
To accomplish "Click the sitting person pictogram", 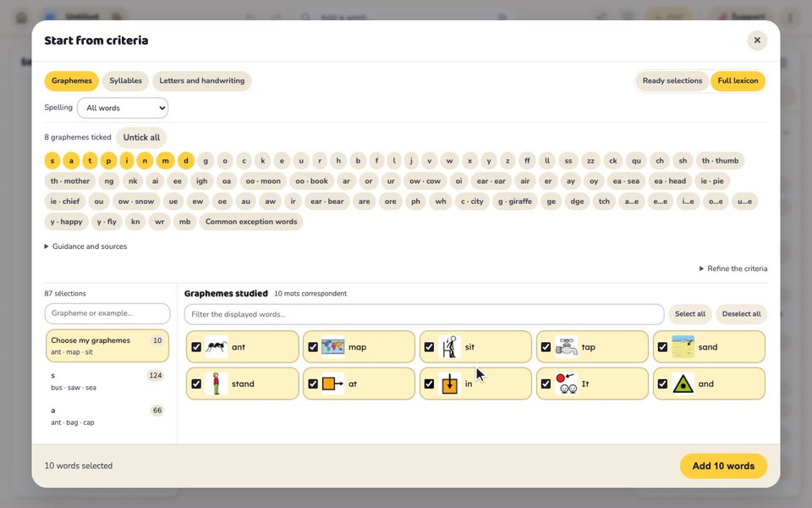I will (449, 347).
